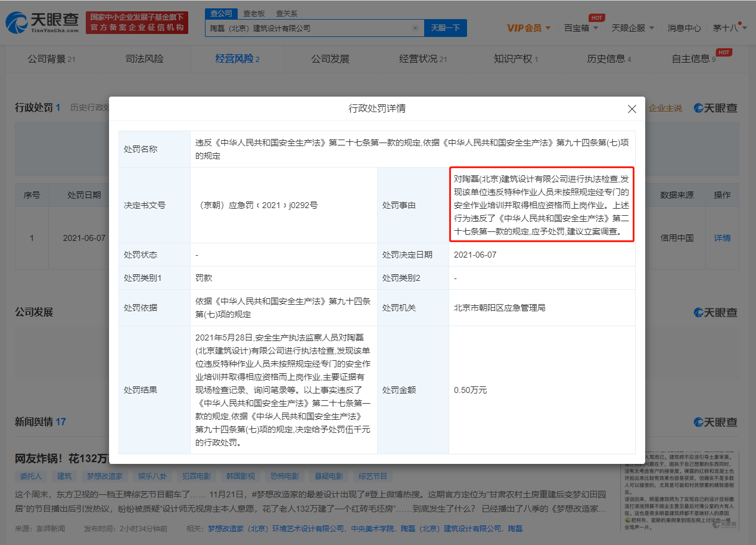Switch to 经营风险 tab

(237, 59)
